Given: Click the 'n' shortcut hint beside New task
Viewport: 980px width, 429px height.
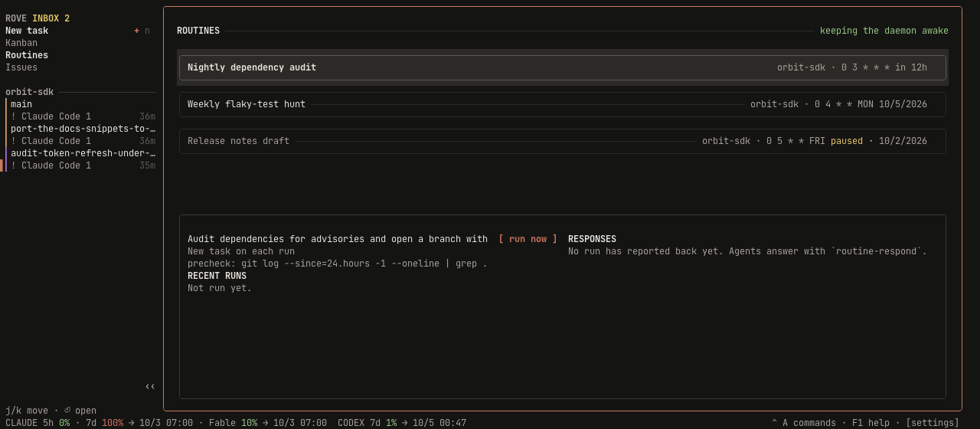Looking at the screenshot, I should [x=147, y=31].
